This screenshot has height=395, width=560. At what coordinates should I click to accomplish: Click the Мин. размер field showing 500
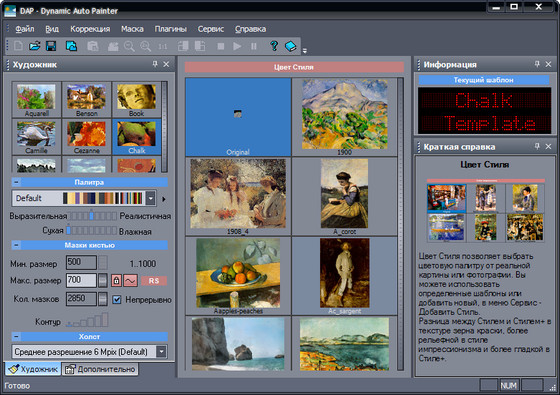[x=81, y=262]
